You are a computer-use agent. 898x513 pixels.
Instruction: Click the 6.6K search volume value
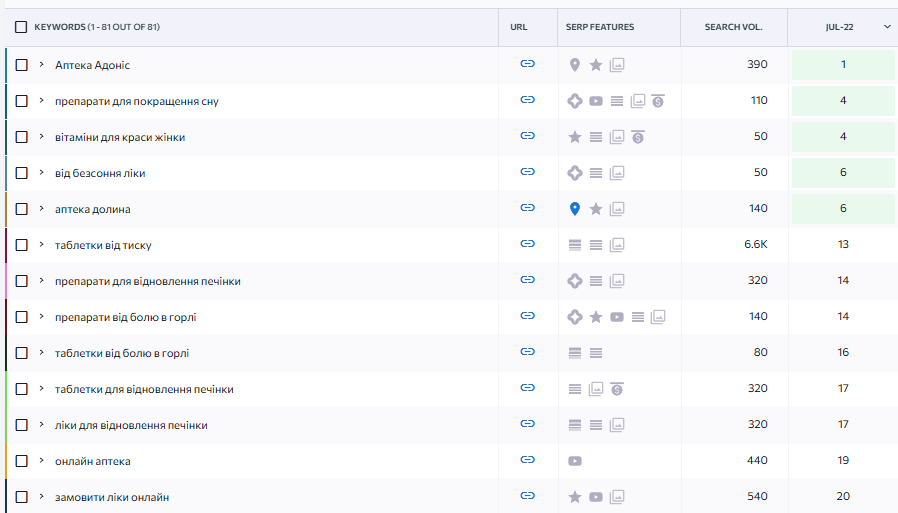click(755, 244)
